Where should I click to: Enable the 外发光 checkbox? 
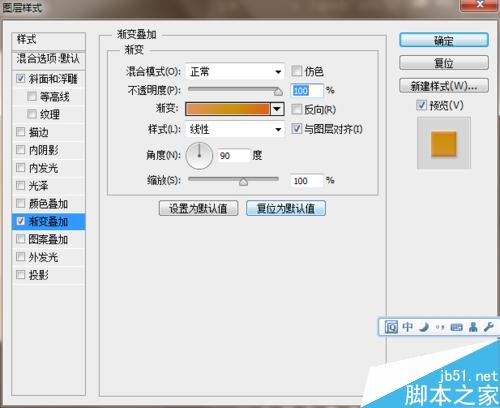(x=20, y=257)
